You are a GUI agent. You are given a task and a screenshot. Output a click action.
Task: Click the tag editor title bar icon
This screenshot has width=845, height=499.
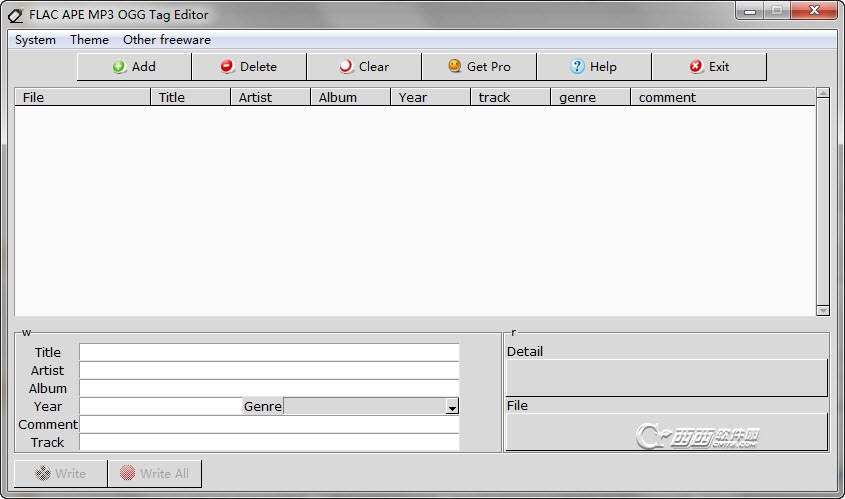coord(16,16)
